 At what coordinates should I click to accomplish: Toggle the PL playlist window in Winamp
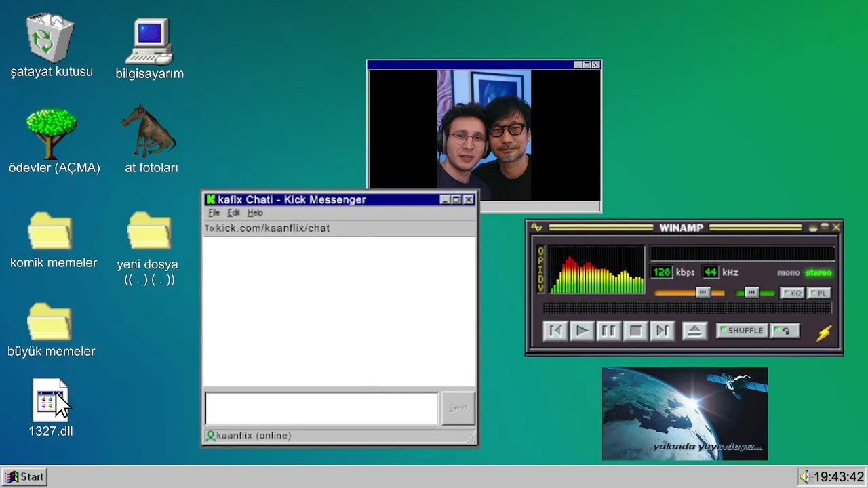pyautogui.click(x=818, y=293)
